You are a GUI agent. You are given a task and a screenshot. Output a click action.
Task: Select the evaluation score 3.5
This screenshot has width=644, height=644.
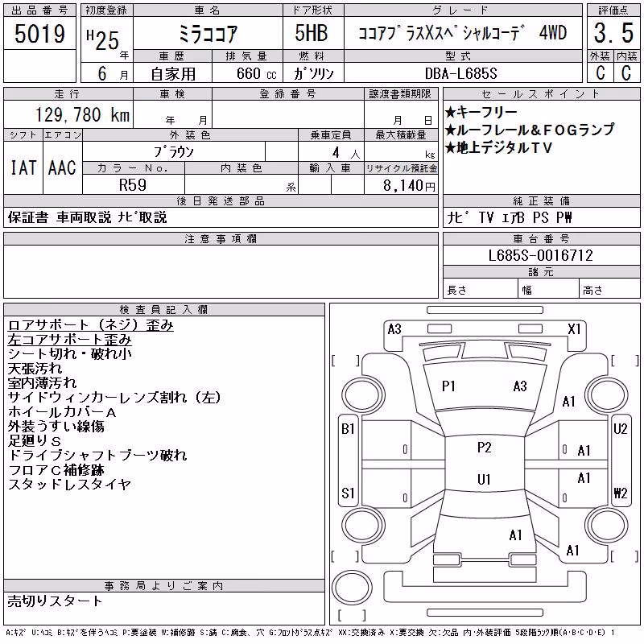pyautogui.click(x=613, y=33)
